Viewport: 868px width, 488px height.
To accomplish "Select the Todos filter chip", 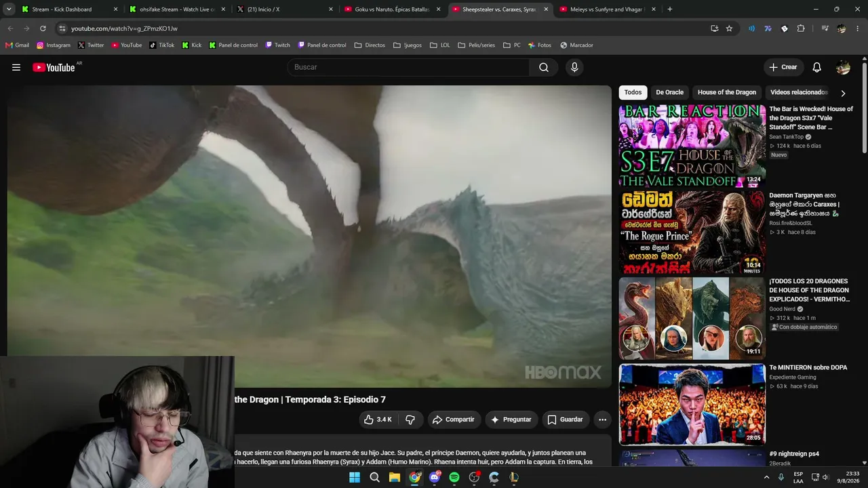I will 633,92.
